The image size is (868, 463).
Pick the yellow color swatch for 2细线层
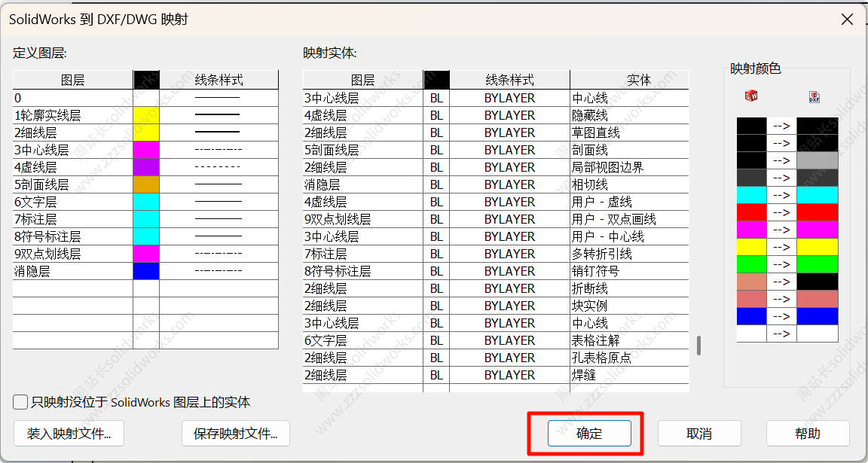146,133
